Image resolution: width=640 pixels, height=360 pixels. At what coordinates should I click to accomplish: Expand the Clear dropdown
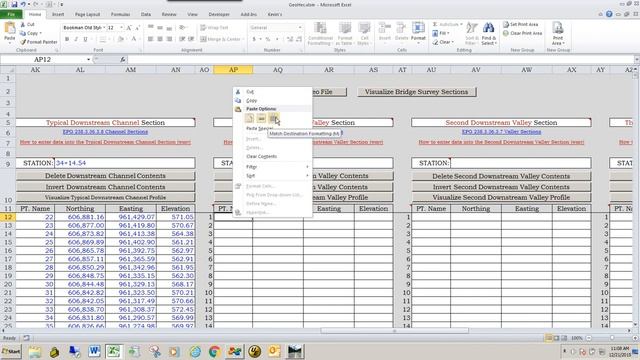point(452,42)
